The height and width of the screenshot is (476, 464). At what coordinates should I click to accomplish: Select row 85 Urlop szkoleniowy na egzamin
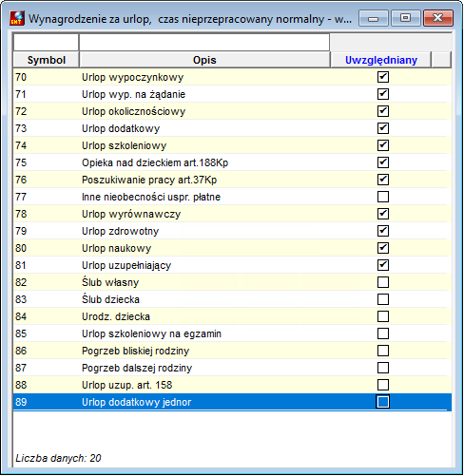coord(232,333)
